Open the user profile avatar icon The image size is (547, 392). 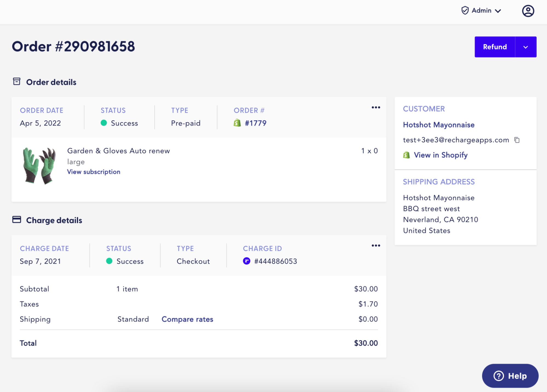point(528,11)
